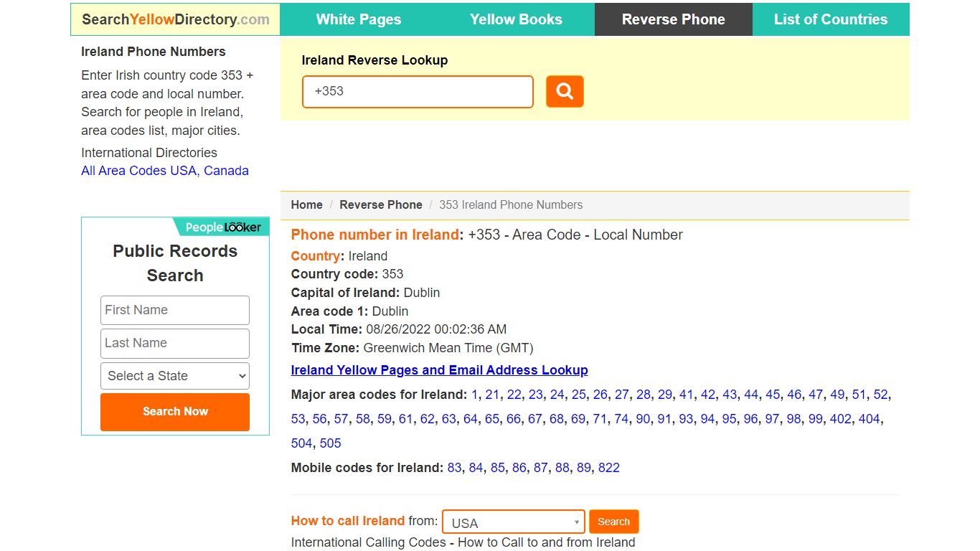Viewport: 980px width, 551px height.
Task: Open area code 504 link
Action: (301, 443)
